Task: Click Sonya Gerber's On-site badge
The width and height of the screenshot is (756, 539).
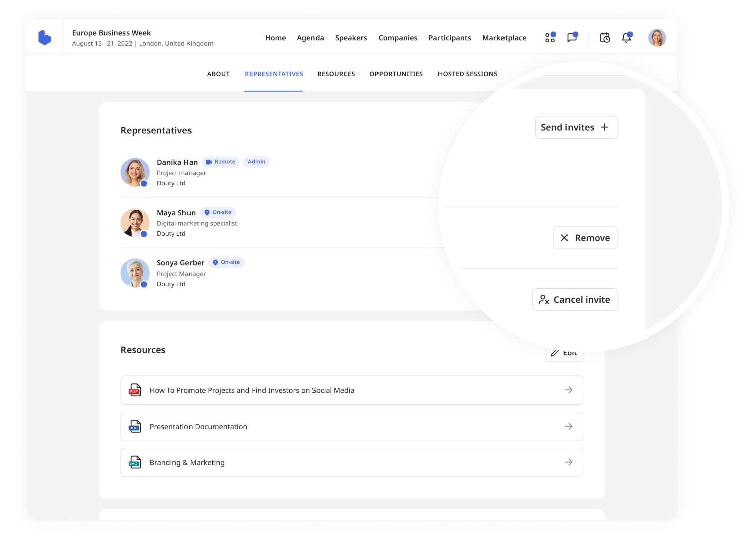Action: tap(226, 262)
